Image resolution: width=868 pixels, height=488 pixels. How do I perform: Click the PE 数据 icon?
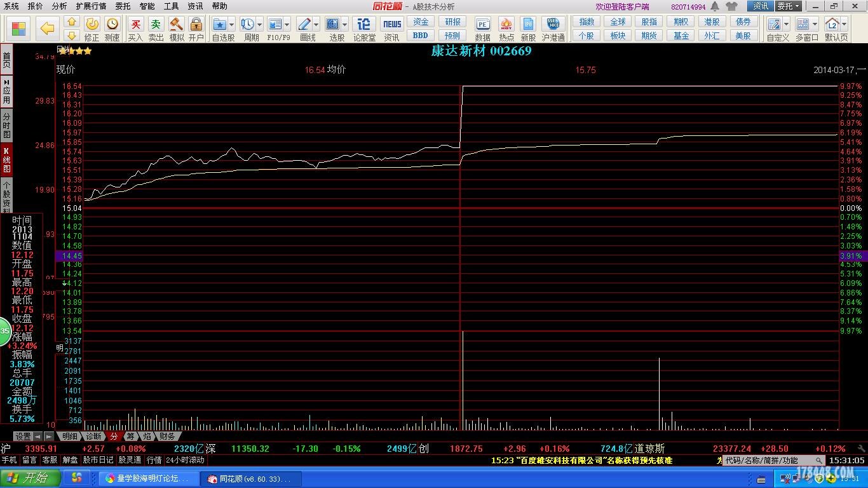click(x=483, y=24)
